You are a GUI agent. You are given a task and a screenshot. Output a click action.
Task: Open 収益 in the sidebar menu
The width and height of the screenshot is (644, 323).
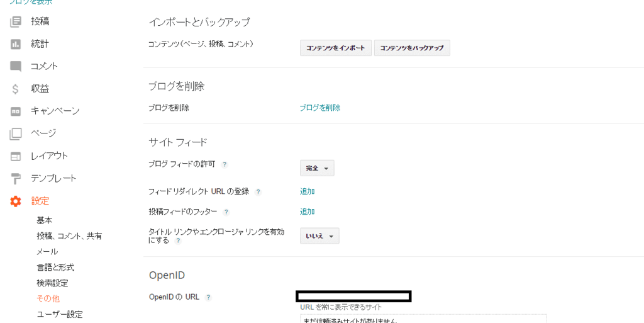(40, 89)
